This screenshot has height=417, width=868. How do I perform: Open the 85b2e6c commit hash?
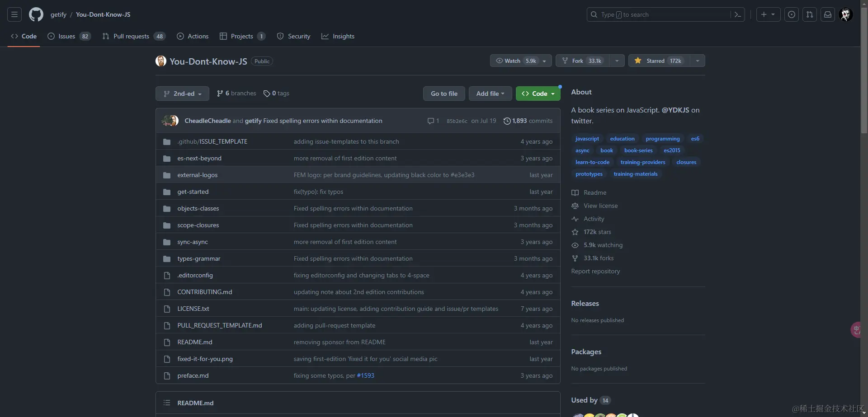click(457, 121)
